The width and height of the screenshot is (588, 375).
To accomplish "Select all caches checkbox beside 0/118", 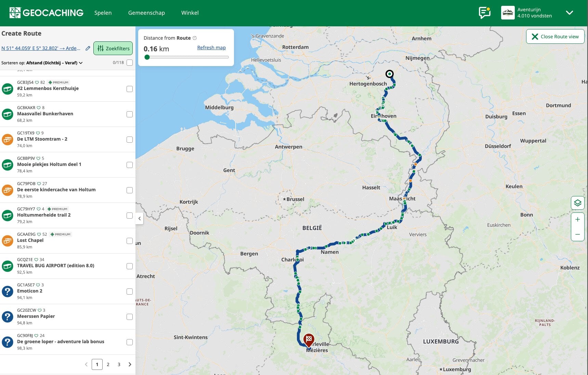I will click(x=130, y=63).
